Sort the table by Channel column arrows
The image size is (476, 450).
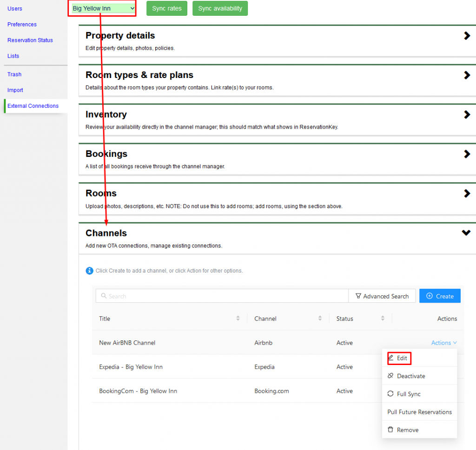320,318
